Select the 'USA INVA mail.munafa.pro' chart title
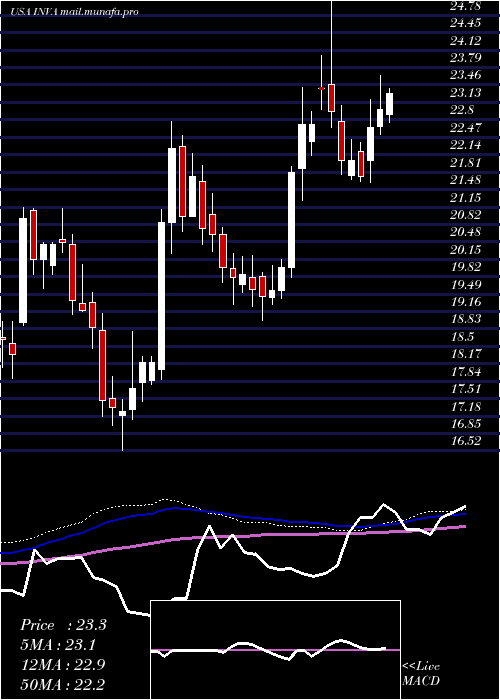 click(75, 12)
